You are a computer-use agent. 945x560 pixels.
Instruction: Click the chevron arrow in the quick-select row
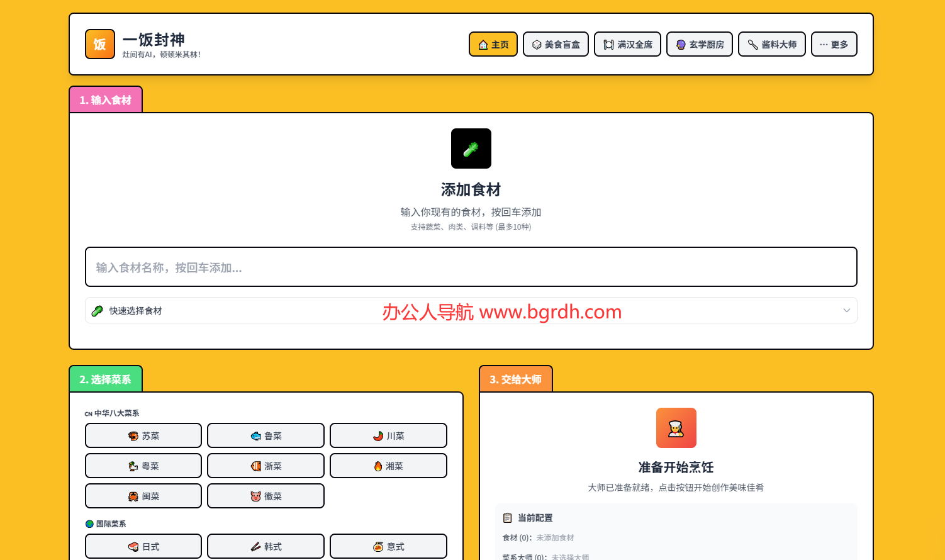846,311
